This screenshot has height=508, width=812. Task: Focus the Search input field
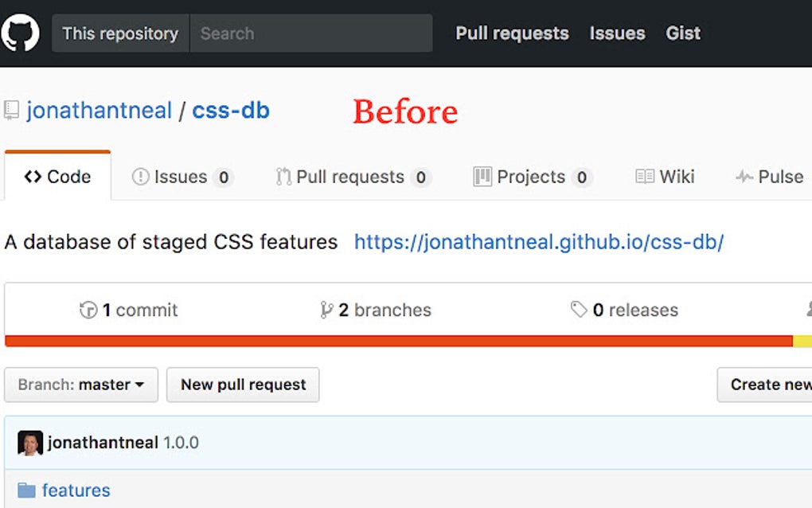[310, 33]
